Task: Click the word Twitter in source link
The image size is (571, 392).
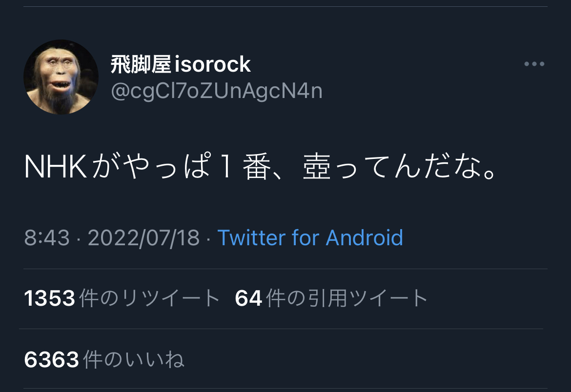Action: [x=252, y=237]
